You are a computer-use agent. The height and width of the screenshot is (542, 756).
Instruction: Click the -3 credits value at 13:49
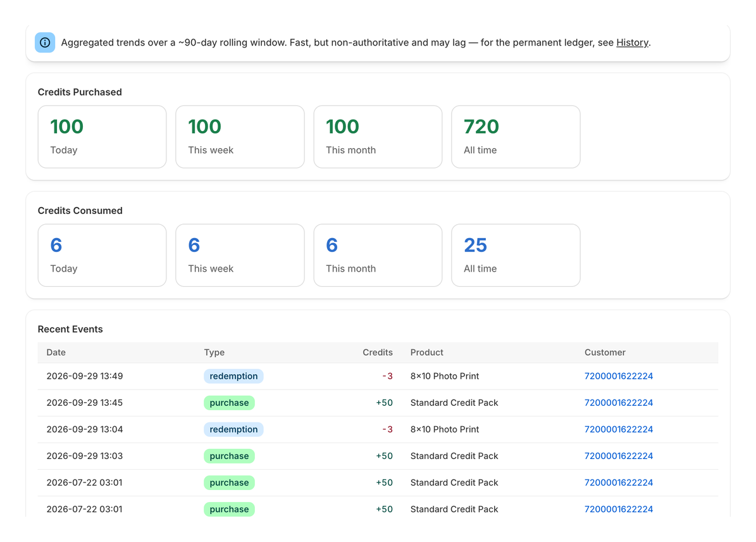tap(388, 376)
